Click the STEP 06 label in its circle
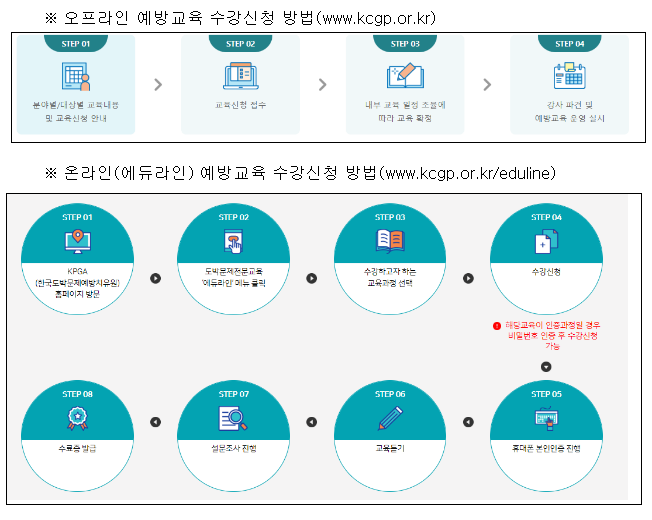The width and height of the screenshot is (652, 520). [390, 394]
